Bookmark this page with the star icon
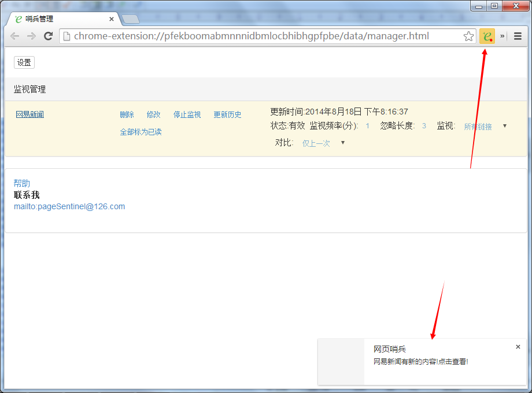The width and height of the screenshot is (532, 393). coord(468,36)
